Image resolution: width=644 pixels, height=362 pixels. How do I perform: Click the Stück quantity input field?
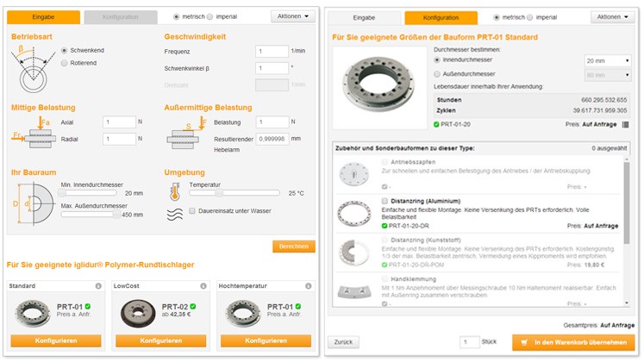tap(470, 342)
